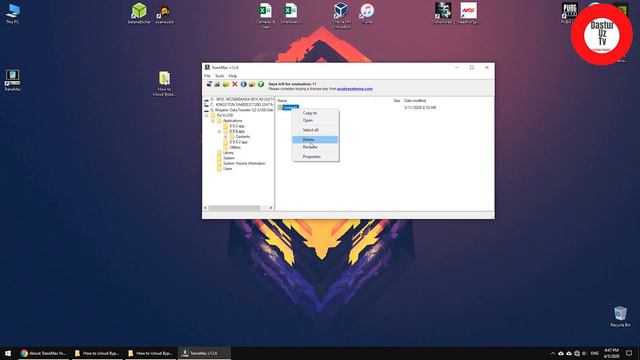Image resolution: width=640 pixels, height=360 pixels.
Task: Click the ENG language indicator
Action: tap(595, 353)
